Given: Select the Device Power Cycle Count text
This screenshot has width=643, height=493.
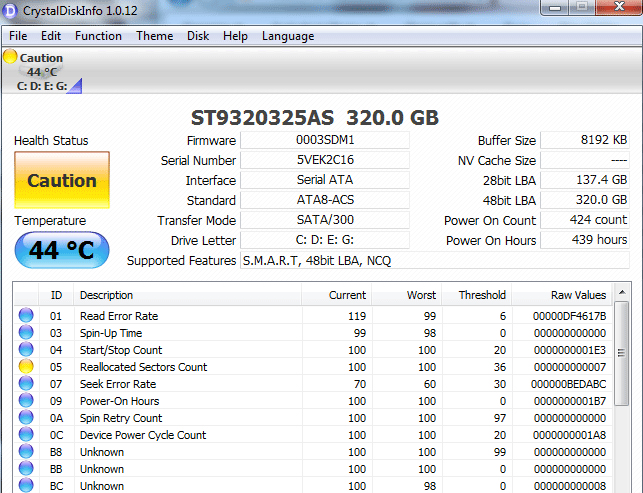Looking at the screenshot, I should [x=143, y=435].
